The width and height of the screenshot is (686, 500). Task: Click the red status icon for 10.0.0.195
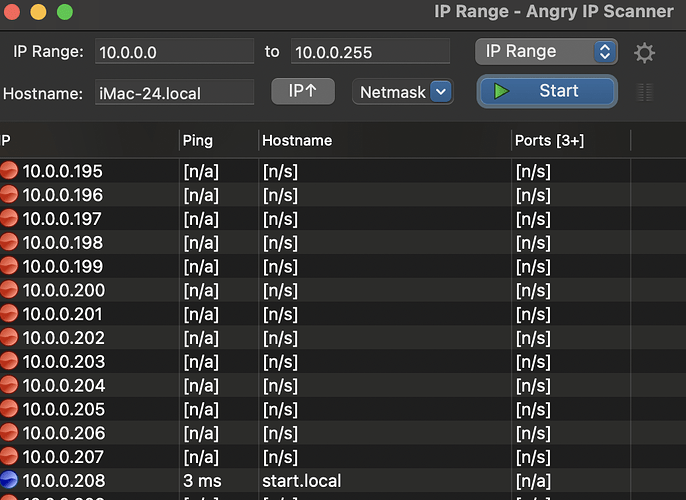click(x=9, y=171)
